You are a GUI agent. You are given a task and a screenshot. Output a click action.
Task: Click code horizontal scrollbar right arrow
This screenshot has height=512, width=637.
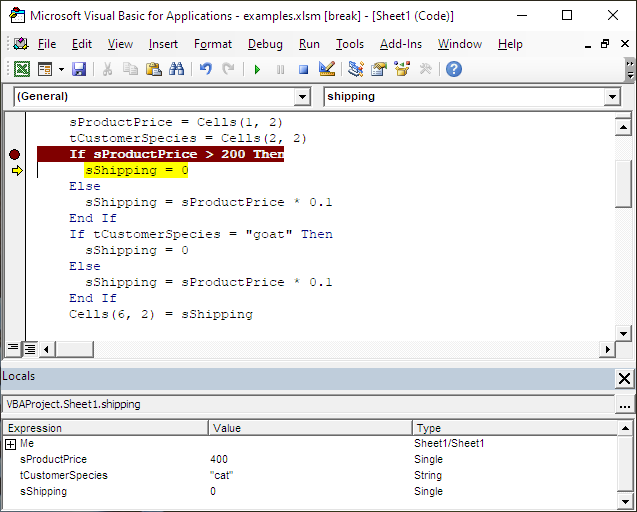click(607, 349)
